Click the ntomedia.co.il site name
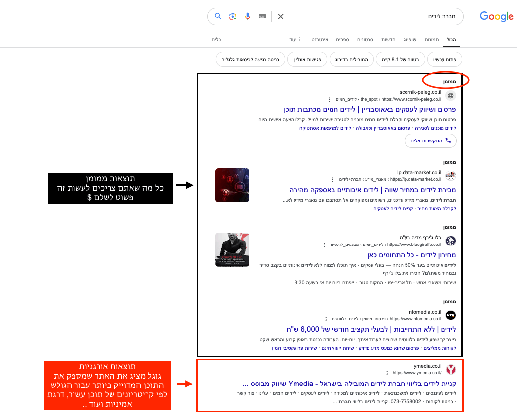This screenshot has width=517, height=420. (x=425, y=312)
